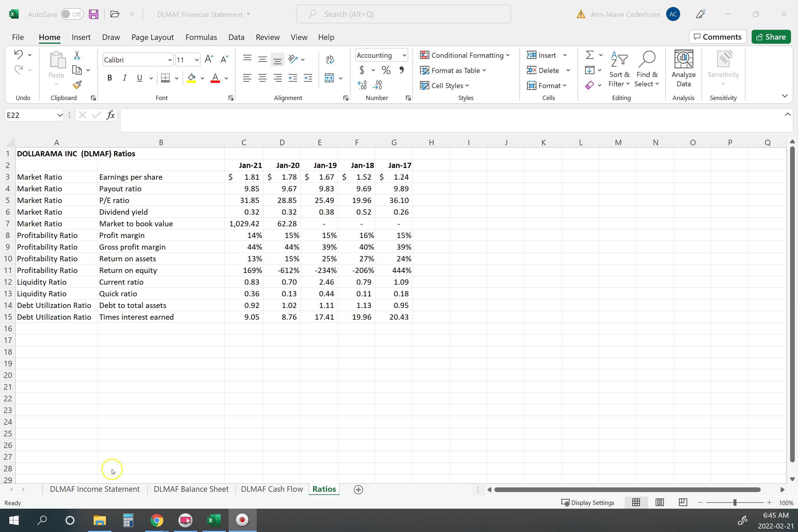The width and height of the screenshot is (798, 532).
Task: Open the Number Format dropdown
Action: 404,55
